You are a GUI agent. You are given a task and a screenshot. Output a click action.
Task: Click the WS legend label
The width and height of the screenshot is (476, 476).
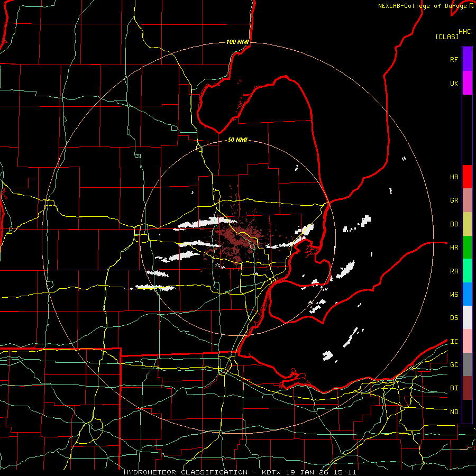point(454,295)
